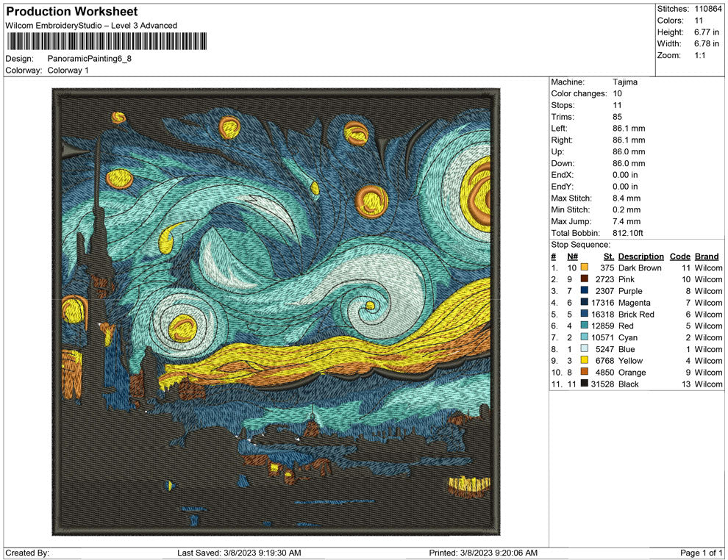Pick the Cyan row color swatch
The image size is (728, 560).
pyautogui.click(x=585, y=337)
